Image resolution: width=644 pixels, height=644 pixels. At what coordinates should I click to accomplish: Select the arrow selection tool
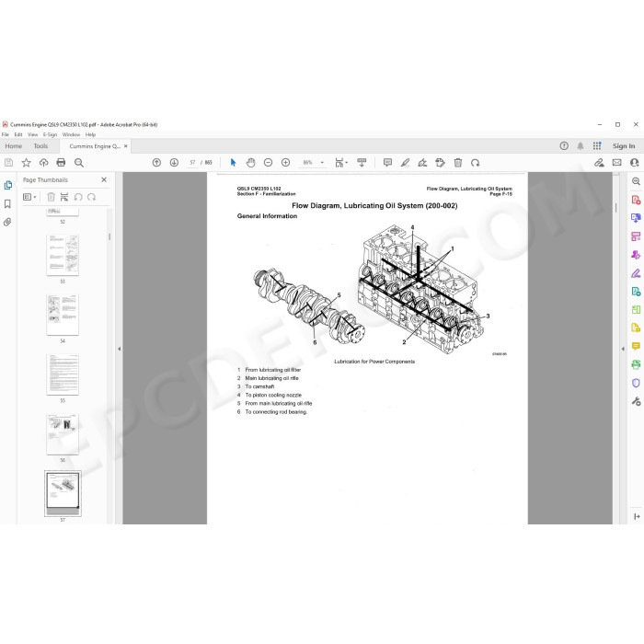234,163
